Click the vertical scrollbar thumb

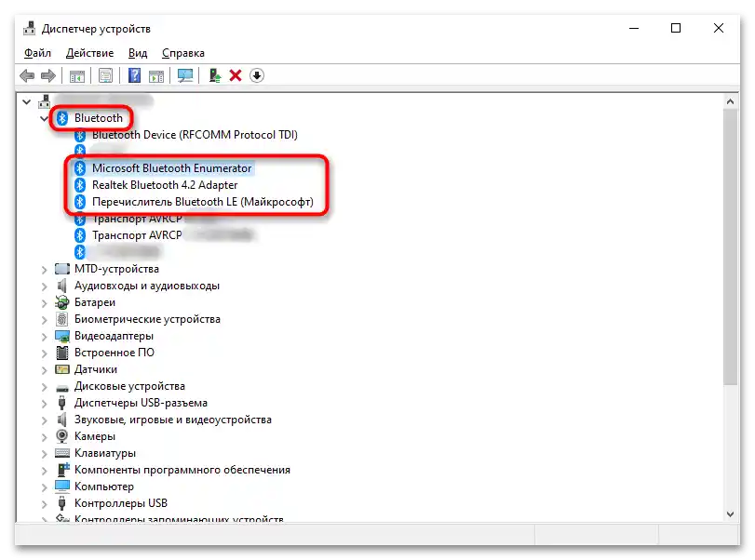coord(730,247)
